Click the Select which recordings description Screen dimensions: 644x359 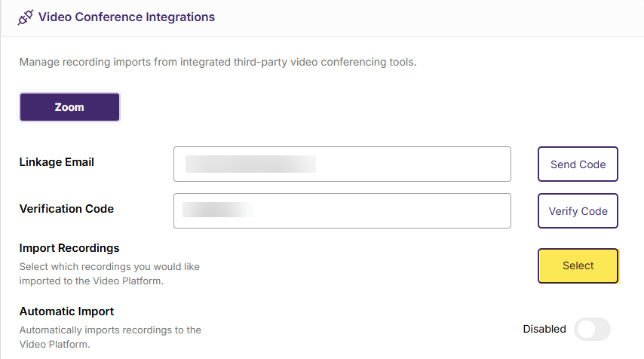pos(109,274)
